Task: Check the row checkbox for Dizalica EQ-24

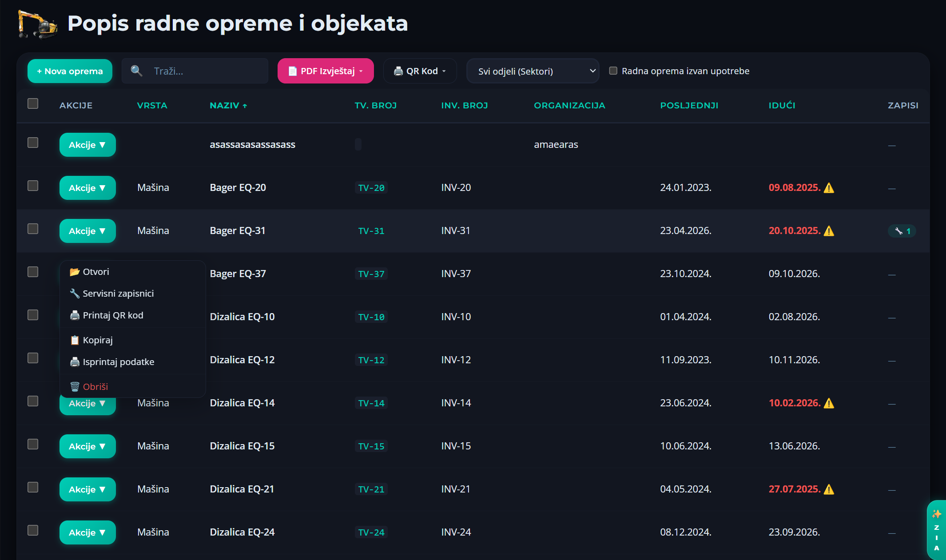Action: (x=33, y=530)
